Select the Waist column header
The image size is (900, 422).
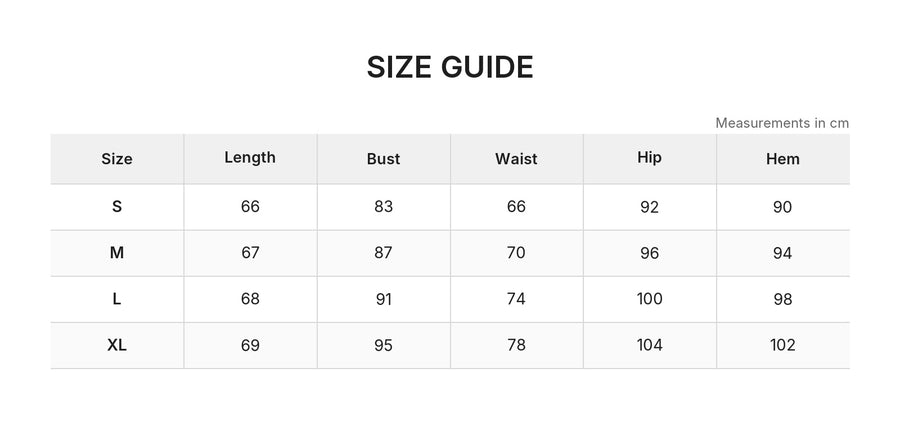tap(516, 159)
